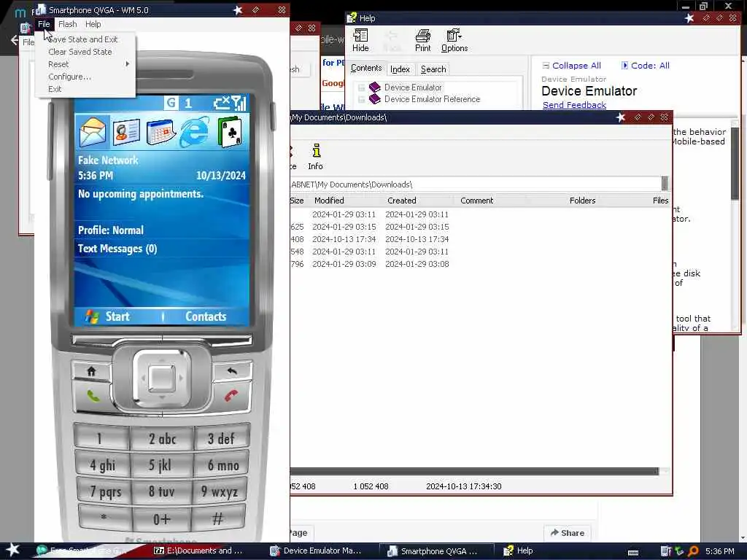Tap the keypad star key
747x560 pixels.
click(104, 518)
